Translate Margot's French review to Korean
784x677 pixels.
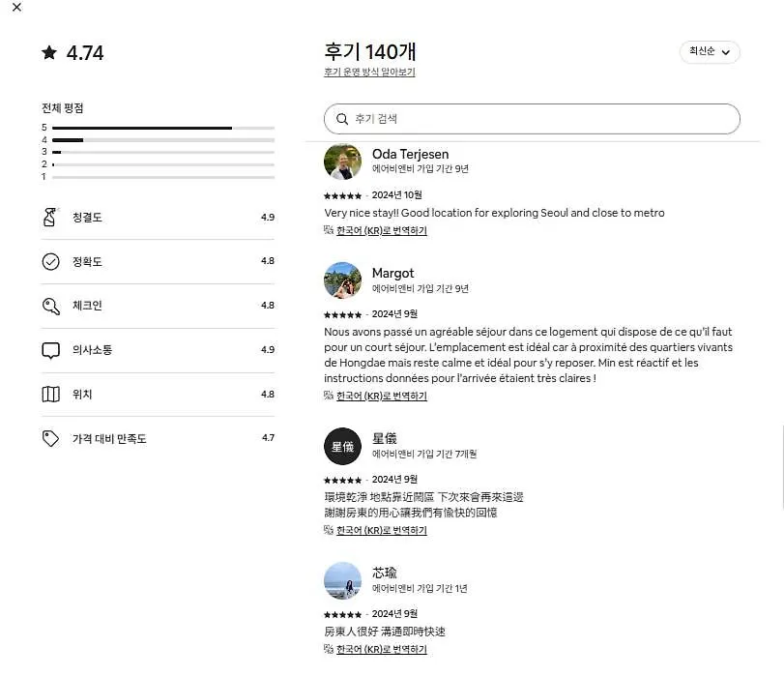pyautogui.click(x=382, y=396)
